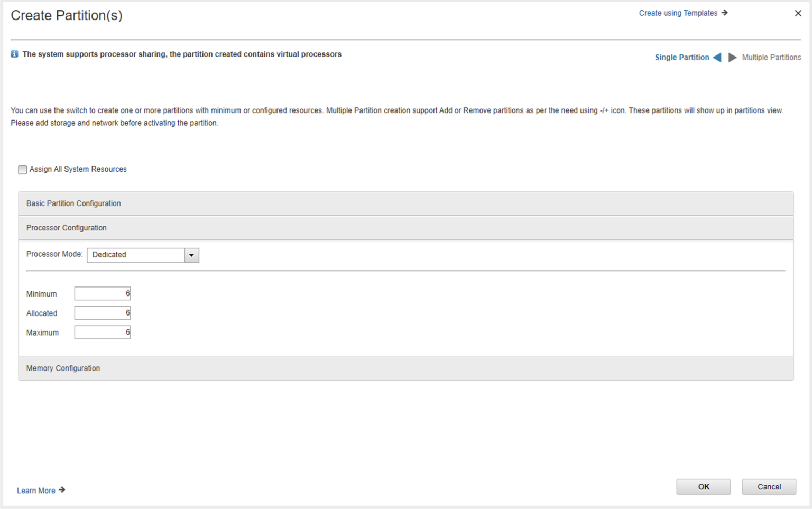The image size is (812, 509).
Task: Switch to Multiple Partitions mode
Action: click(771, 57)
